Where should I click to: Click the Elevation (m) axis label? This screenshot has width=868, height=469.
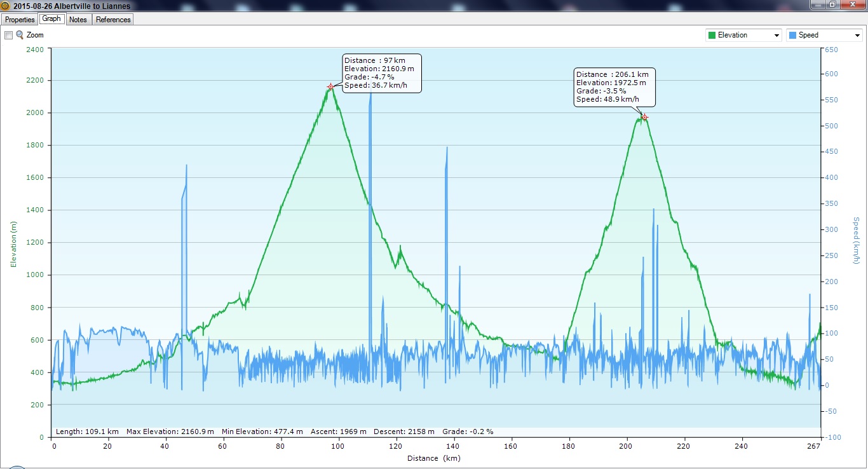tap(13, 244)
